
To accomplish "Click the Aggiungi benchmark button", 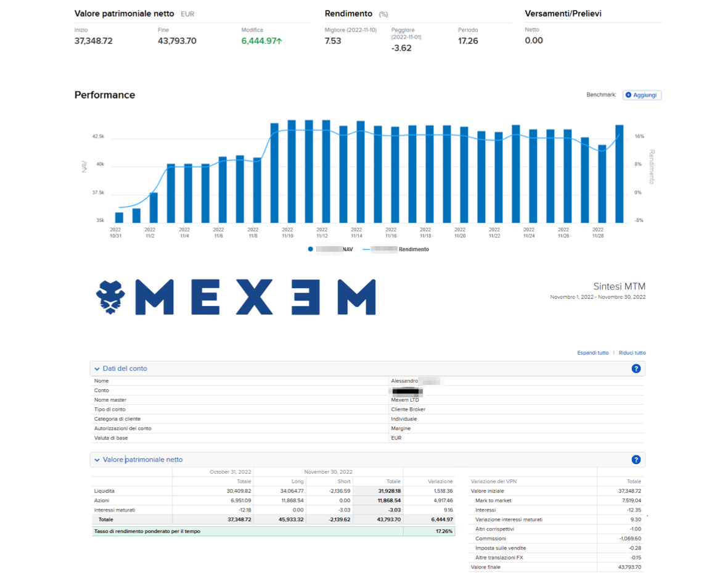I will (642, 95).
